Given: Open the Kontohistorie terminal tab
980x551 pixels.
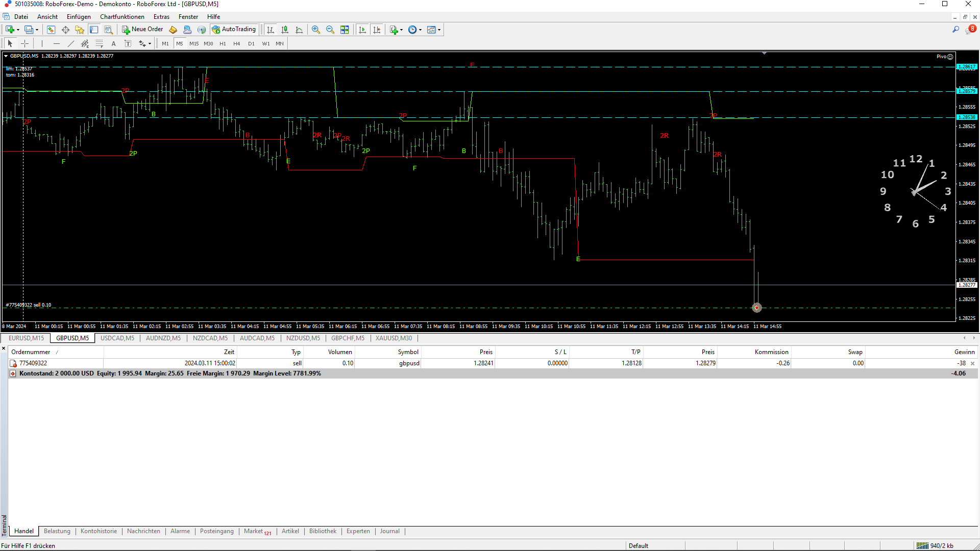Looking at the screenshot, I should tap(99, 531).
